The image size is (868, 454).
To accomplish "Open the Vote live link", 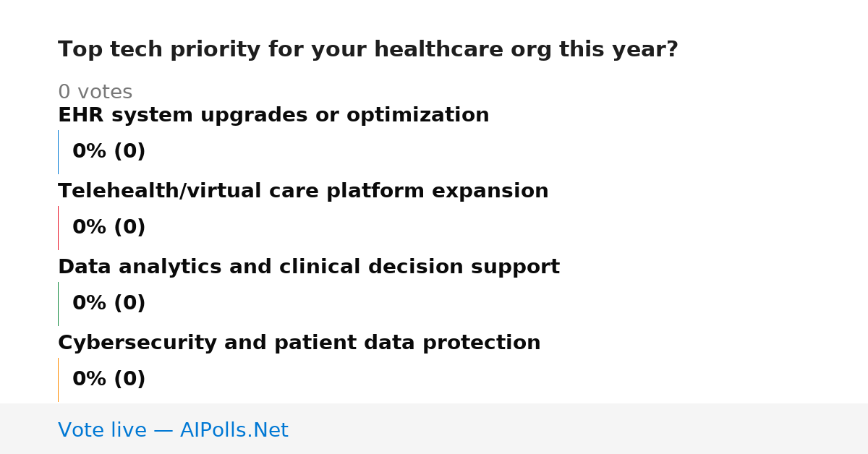I will tap(173, 431).
